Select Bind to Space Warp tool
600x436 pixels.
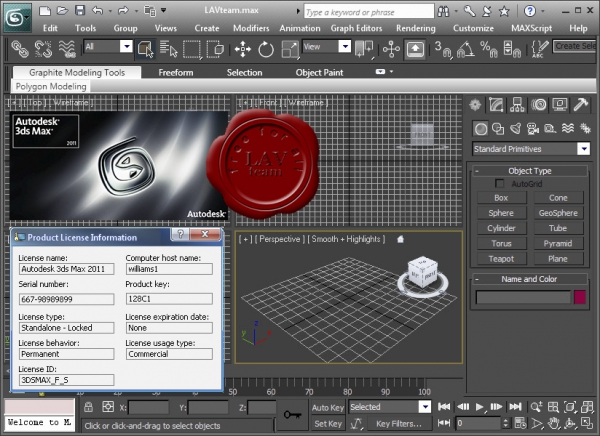pos(67,49)
